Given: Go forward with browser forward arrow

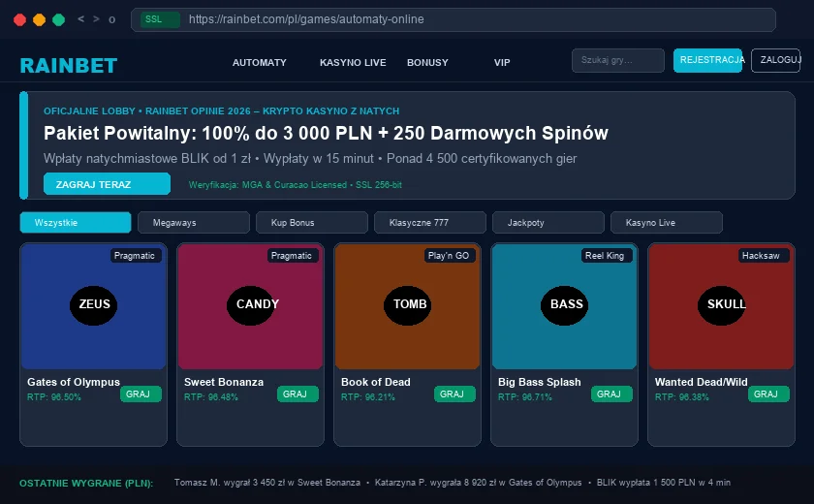Looking at the screenshot, I should (x=96, y=19).
